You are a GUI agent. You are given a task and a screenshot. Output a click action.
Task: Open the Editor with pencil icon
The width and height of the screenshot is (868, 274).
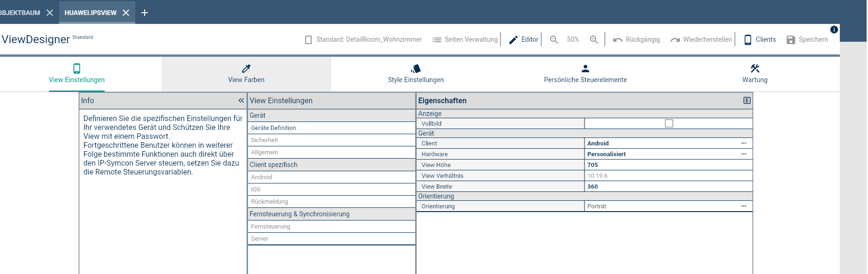click(524, 39)
